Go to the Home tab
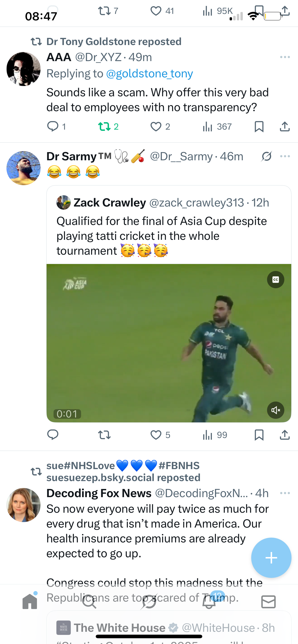 (x=30, y=602)
